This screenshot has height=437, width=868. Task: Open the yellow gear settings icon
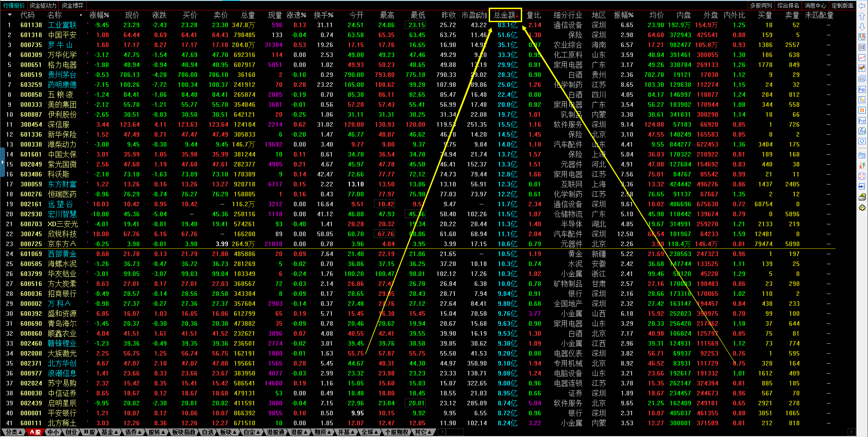point(862,208)
